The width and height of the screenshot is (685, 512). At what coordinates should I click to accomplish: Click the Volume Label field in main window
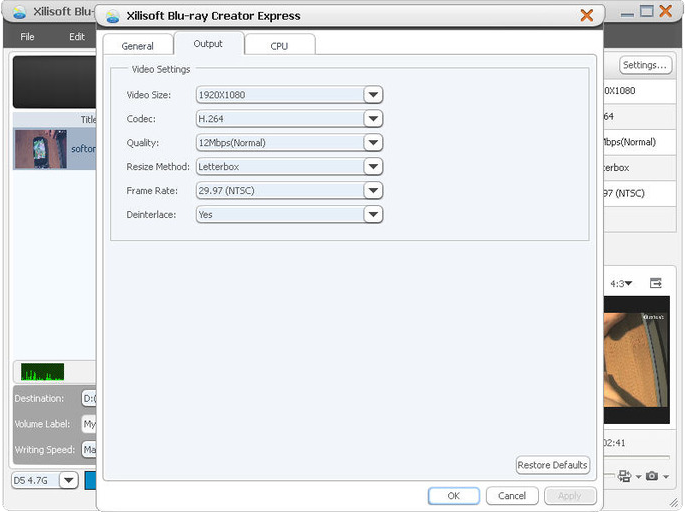(89, 424)
